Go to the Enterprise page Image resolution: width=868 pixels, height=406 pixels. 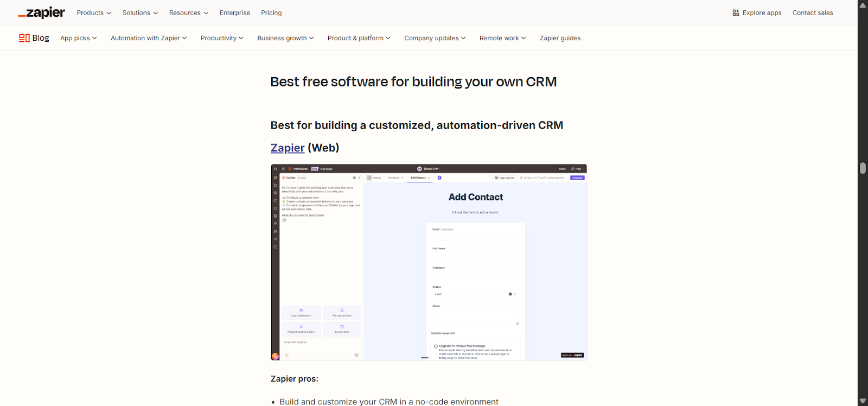(235, 12)
